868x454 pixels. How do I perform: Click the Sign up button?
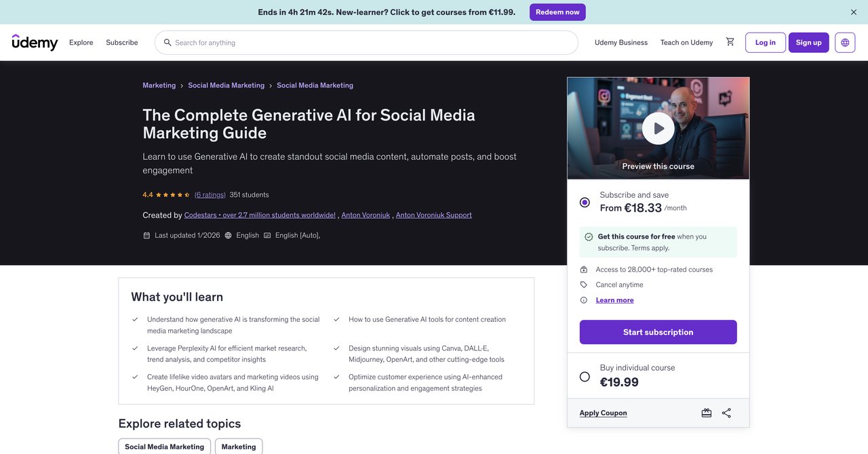tap(809, 43)
